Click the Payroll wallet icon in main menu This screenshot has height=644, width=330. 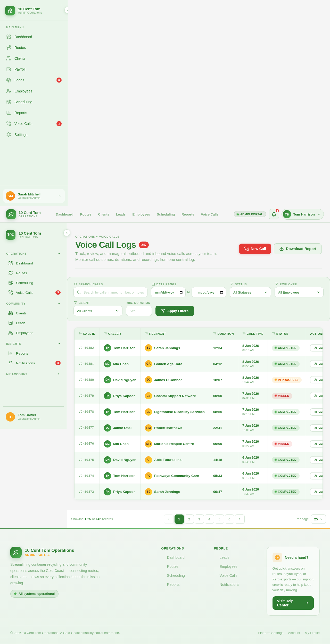pos(9,69)
